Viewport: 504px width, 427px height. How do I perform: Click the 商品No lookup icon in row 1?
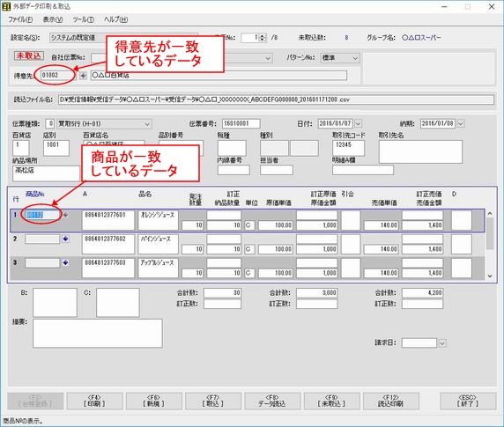65,215
